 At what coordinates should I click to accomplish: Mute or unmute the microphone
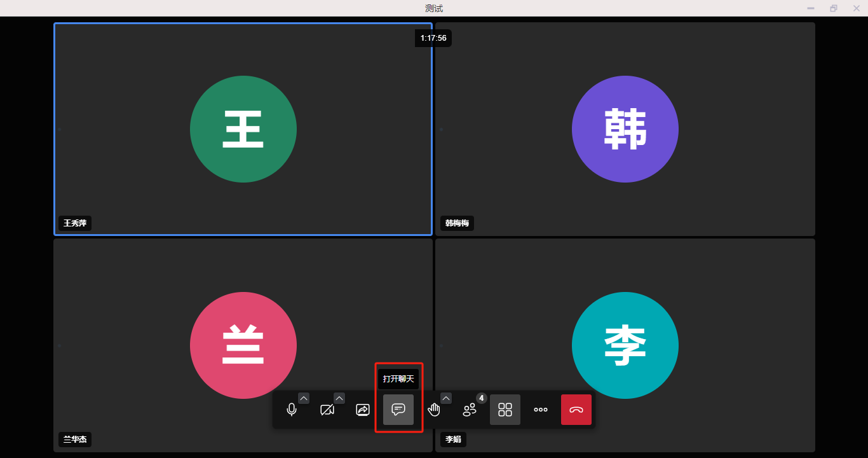point(292,410)
